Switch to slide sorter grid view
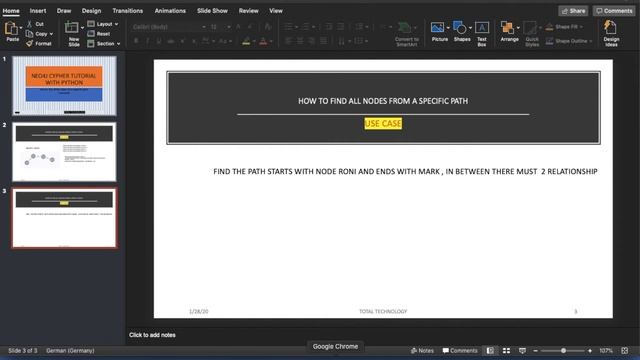Viewport: 640px width, 360px height. click(506, 351)
